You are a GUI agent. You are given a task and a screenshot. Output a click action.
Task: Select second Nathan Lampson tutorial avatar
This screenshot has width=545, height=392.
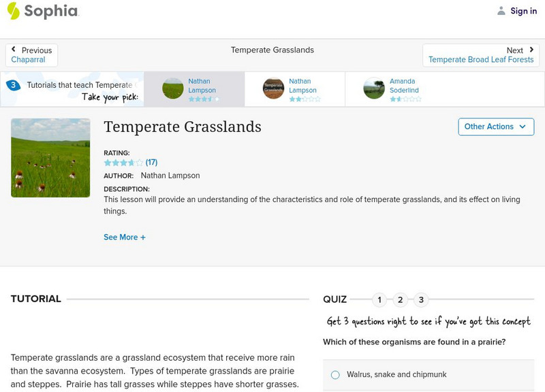pyautogui.click(x=274, y=88)
